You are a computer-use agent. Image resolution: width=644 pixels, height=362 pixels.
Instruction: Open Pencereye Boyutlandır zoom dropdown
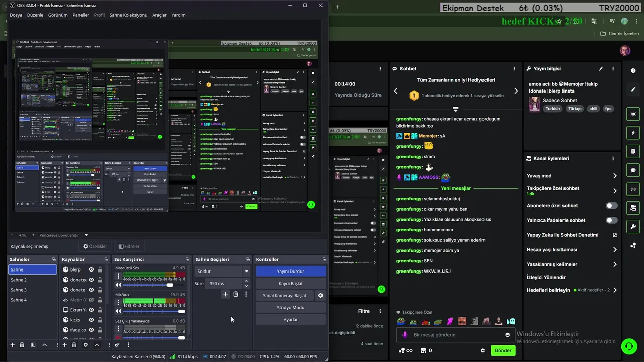point(86,235)
